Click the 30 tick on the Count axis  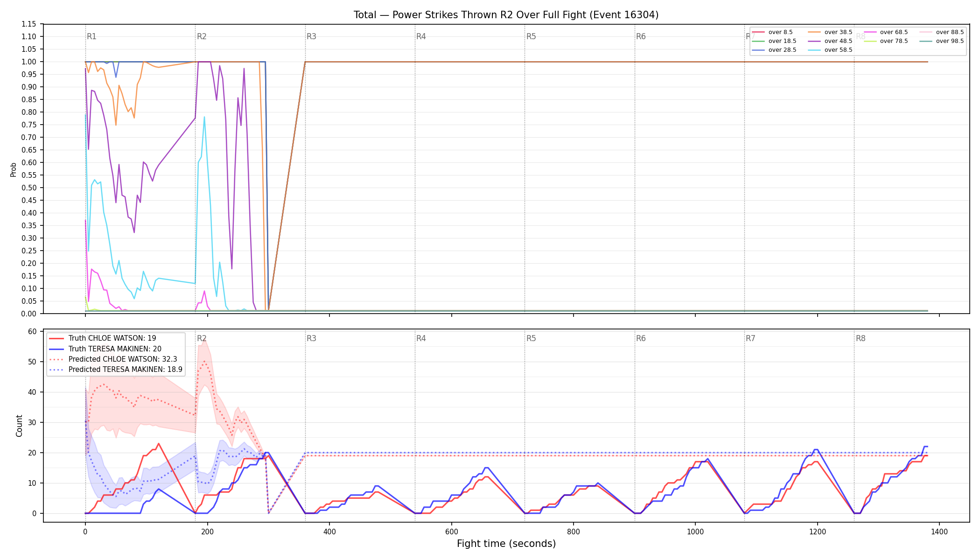coord(32,422)
